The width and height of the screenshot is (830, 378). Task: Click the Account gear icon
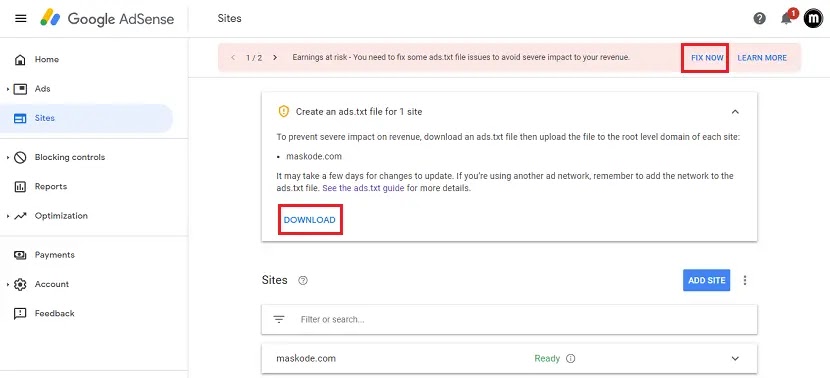pyautogui.click(x=20, y=284)
